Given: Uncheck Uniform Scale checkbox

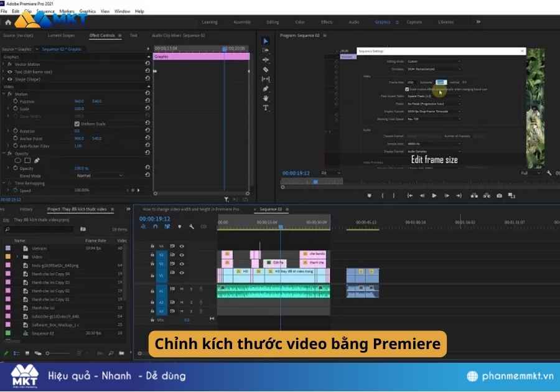Looking at the screenshot, I should (x=77, y=124).
